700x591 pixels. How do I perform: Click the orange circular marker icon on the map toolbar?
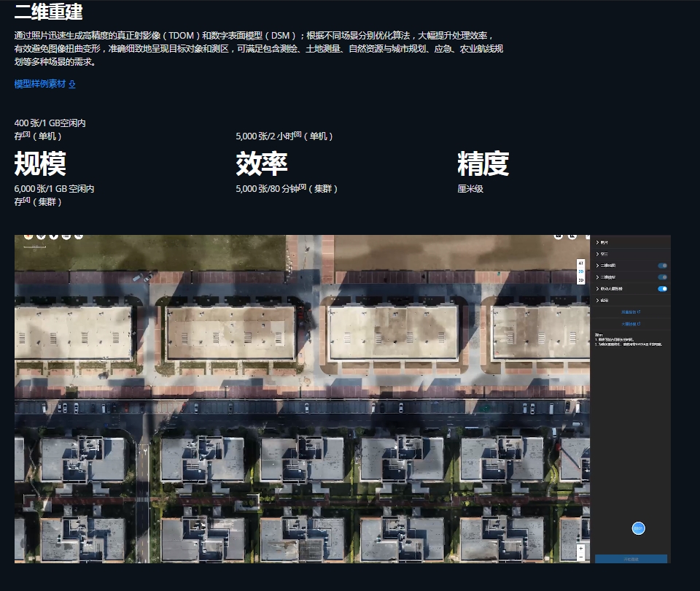29,236
